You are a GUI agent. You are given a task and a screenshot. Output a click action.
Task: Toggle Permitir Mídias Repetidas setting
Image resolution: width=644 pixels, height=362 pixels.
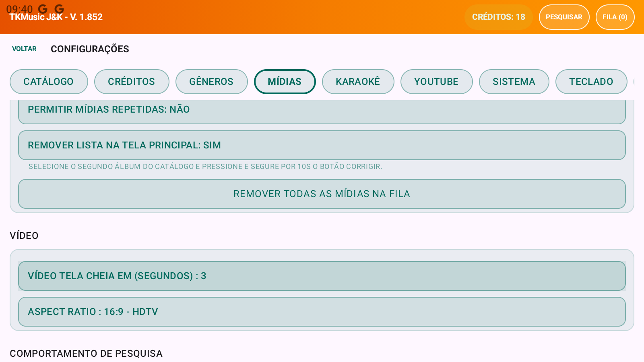pos(322,111)
